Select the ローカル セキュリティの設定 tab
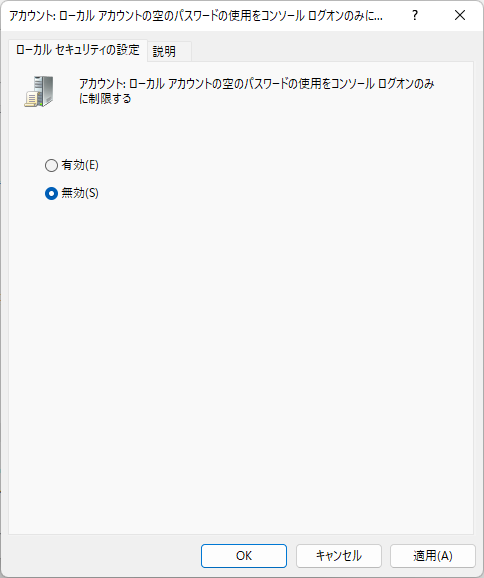Image resolution: width=484 pixels, height=578 pixels. pyautogui.click(x=78, y=50)
